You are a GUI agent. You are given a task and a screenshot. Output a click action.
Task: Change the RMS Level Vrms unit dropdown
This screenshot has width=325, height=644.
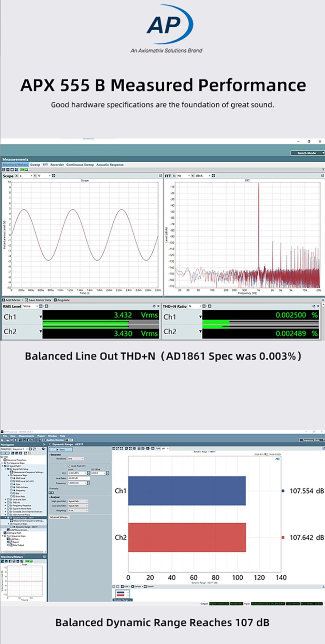(x=30, y=306)
